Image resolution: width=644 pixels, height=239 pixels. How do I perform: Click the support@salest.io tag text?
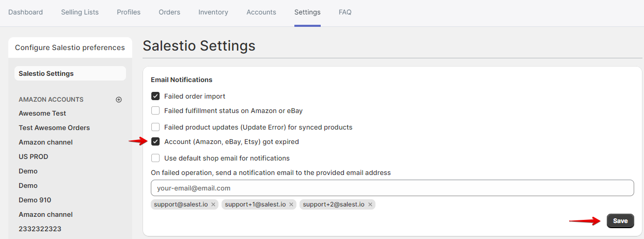[181, 204]
